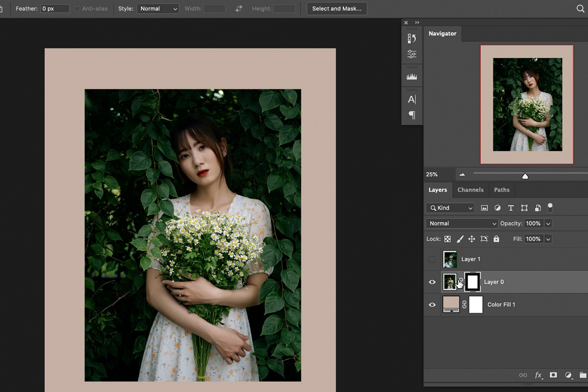
Task: Click the Lock transparent pixels button
Action: pos(447,239)
